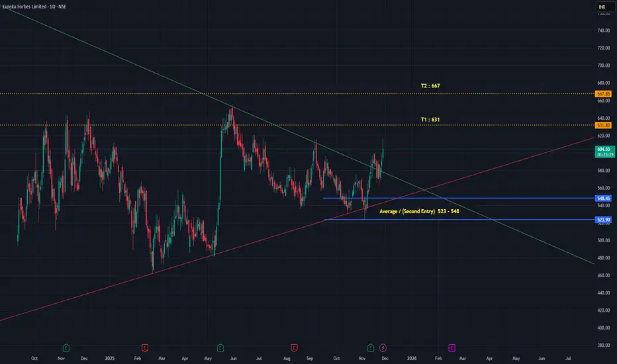The image size is (617, 364).
Task: Select the 631.80 orange price label
Action: point(603,126)
